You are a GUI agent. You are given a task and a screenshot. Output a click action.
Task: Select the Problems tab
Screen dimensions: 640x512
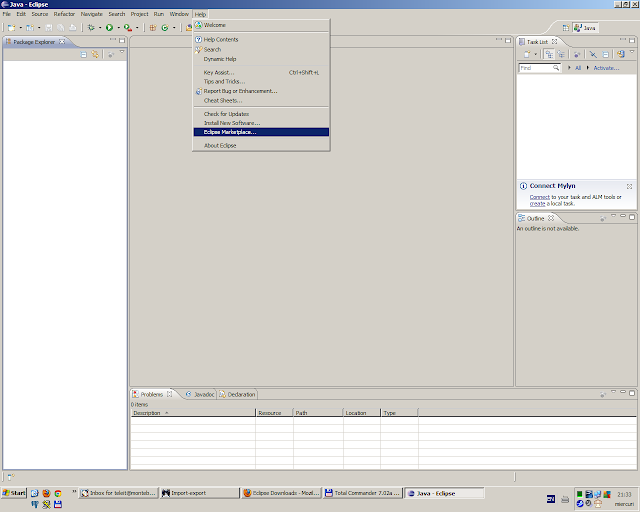(x=152, y=394)
